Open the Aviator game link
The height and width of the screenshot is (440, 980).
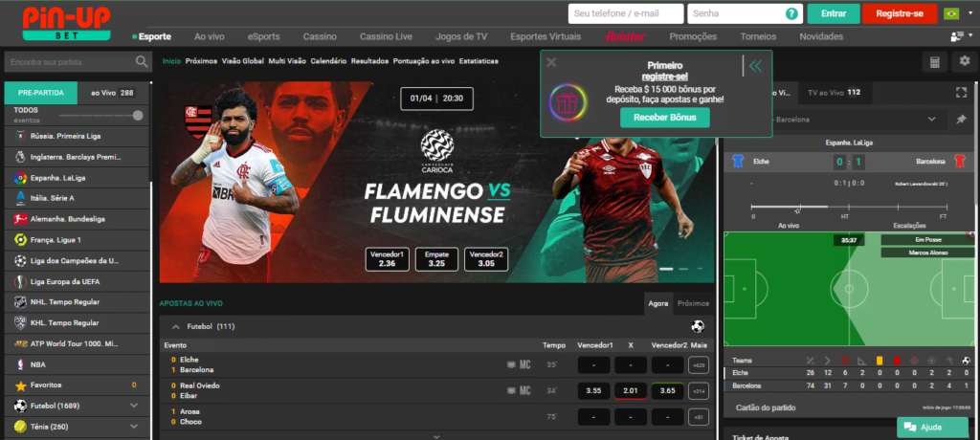(x=626, y=36)
